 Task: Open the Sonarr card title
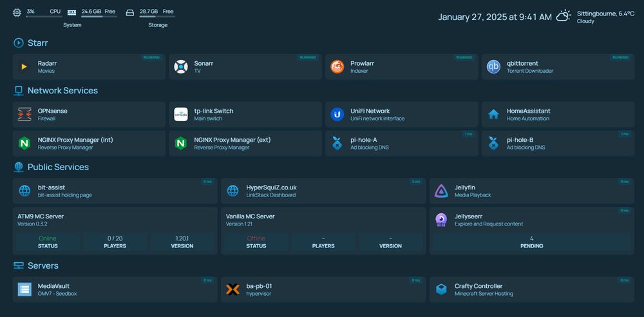tap(204, 63)
